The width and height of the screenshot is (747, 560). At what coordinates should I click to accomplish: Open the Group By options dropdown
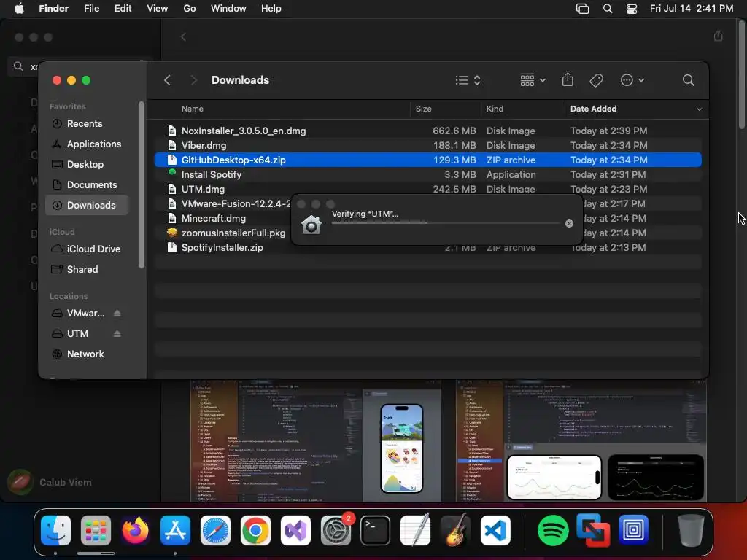coord(533,80)
